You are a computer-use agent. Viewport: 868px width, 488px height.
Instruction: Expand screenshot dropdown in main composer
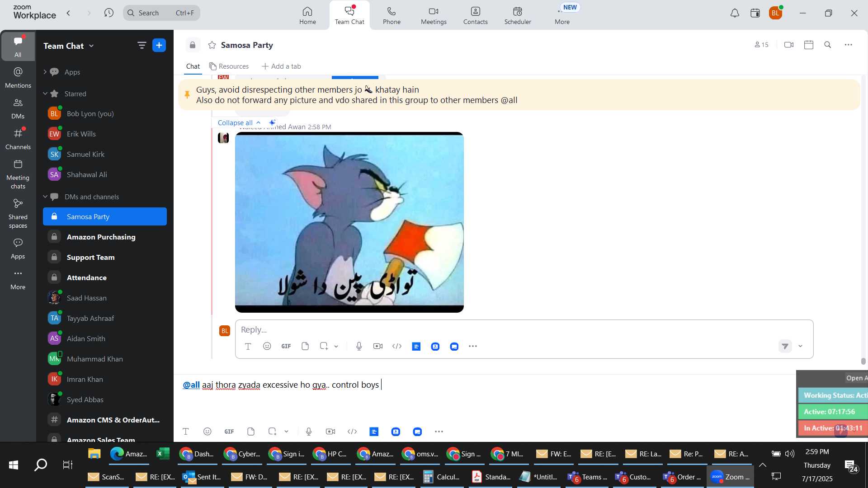point(286,432)
